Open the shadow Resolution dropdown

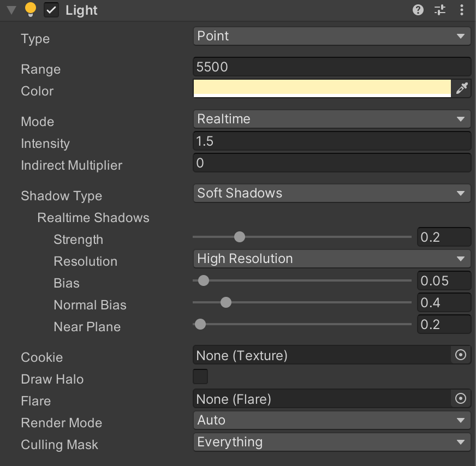coord(331,259)
